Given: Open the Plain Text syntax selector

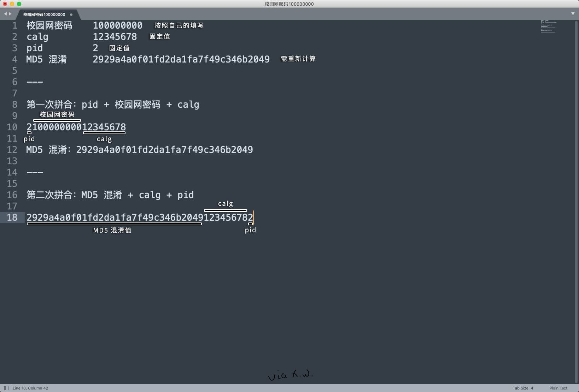Looking at the screenshot, I should (x=558, y=388).
